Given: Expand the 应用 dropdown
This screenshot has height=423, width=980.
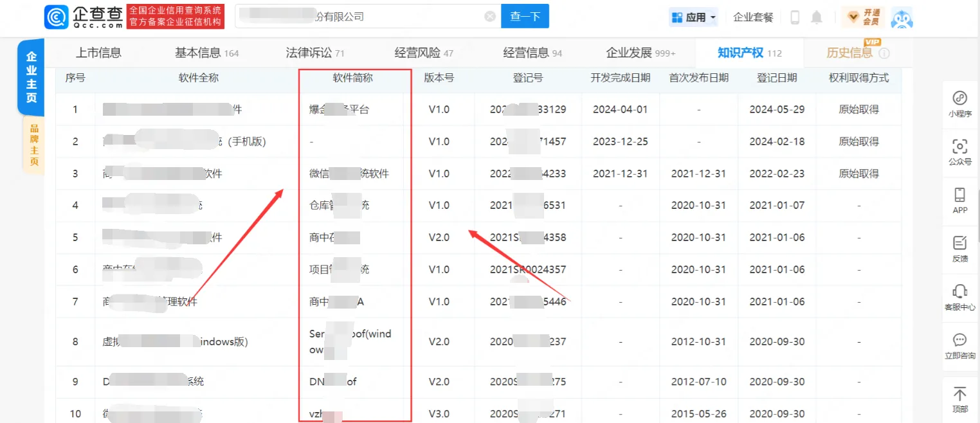Looking at the screenshot, I should pos(693,17).
